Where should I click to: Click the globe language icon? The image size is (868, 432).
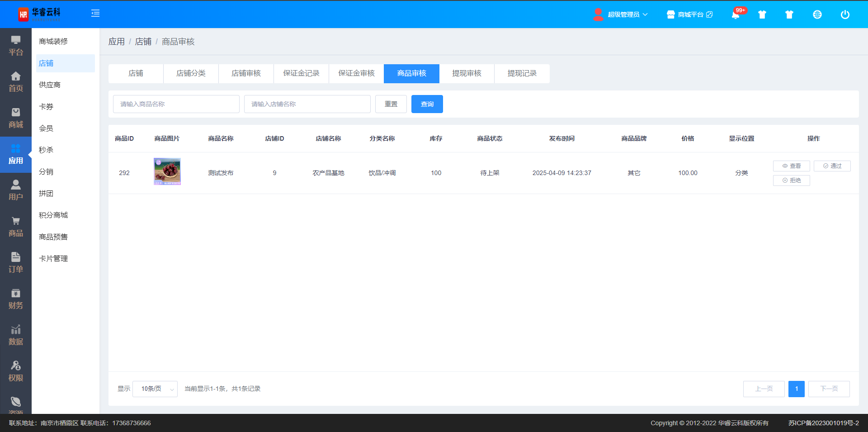(x=817, y=14)
